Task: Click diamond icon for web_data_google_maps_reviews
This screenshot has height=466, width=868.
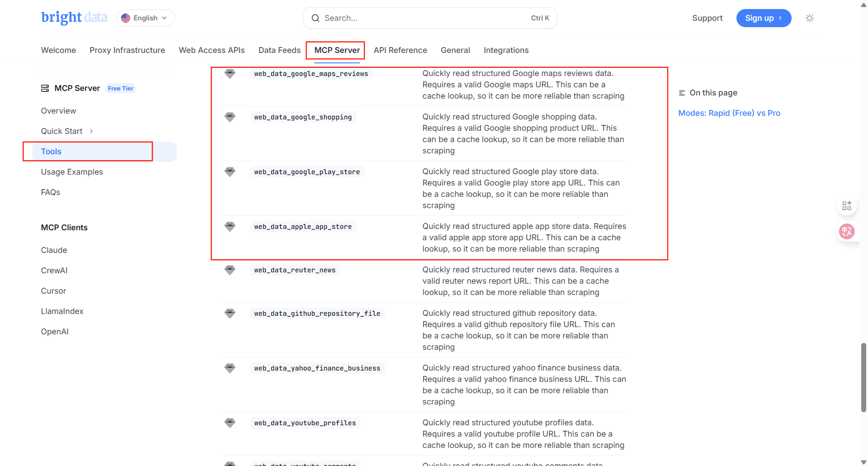Action: click(x=230, y=74)
